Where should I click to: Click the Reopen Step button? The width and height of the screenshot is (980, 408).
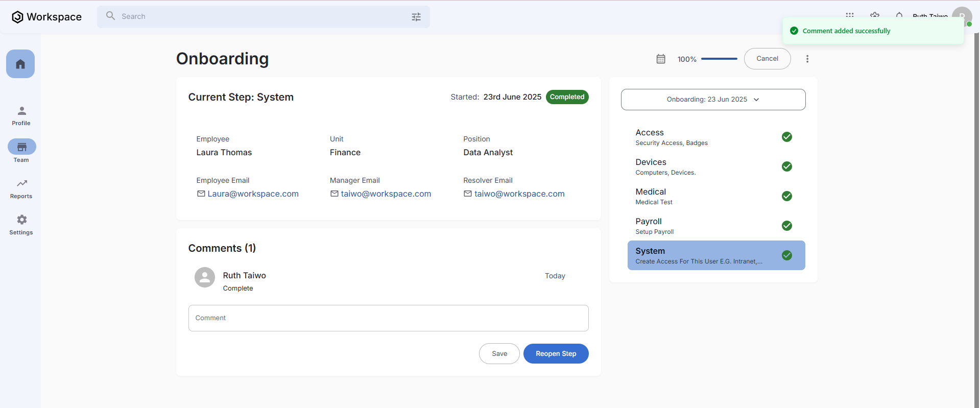pyautogui.click(x=556, y=354)
